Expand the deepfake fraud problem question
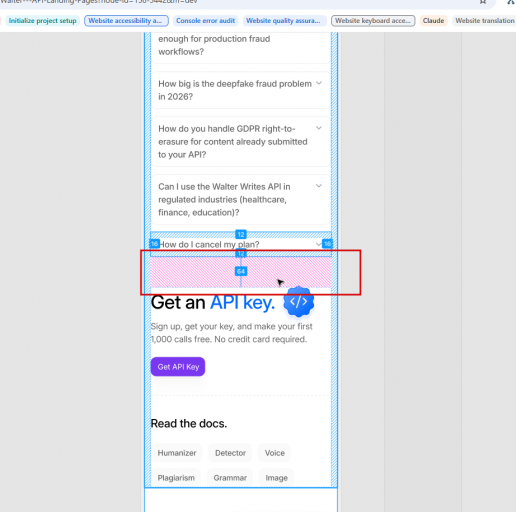 click(x=241, y=90)
